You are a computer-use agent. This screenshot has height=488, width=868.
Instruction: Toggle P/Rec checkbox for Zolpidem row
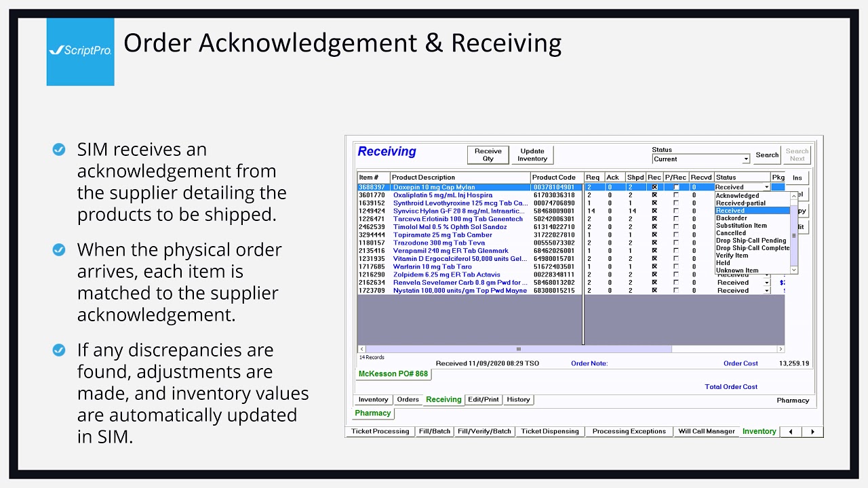click(x=675, y=274)
